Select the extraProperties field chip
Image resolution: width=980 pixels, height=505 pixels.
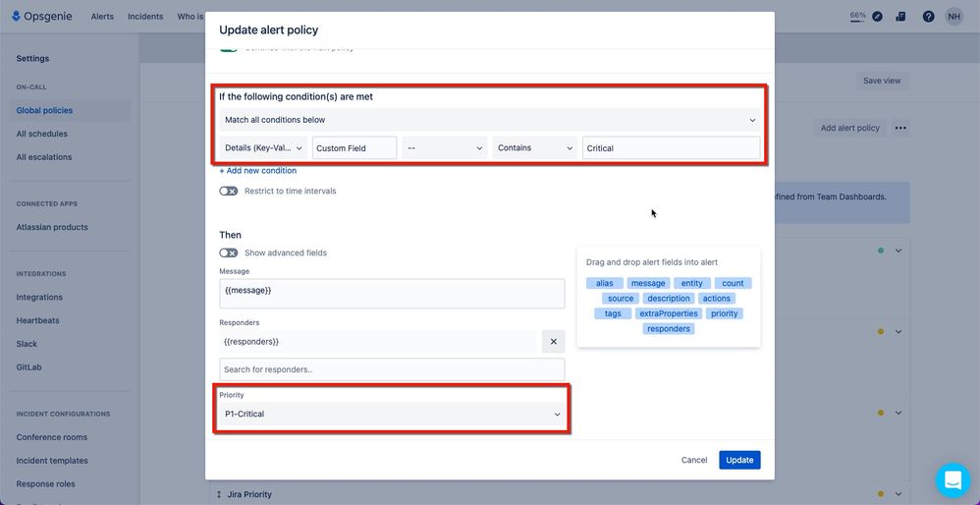click(x=669, y=313)
